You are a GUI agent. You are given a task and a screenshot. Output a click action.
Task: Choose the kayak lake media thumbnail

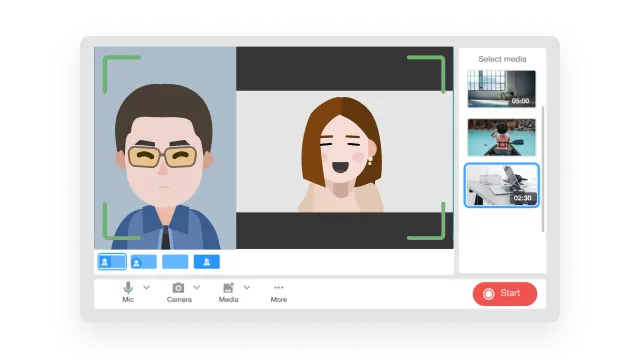coord(502,137)
